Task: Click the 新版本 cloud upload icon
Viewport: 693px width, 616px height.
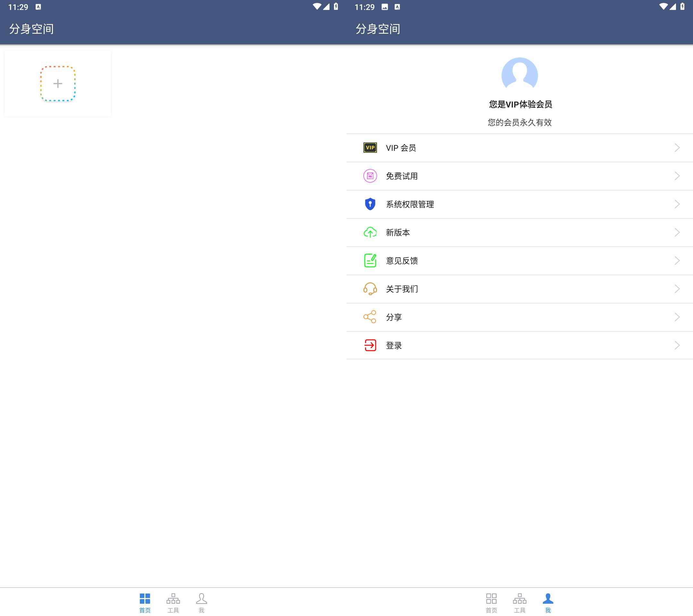Action: 370,233
